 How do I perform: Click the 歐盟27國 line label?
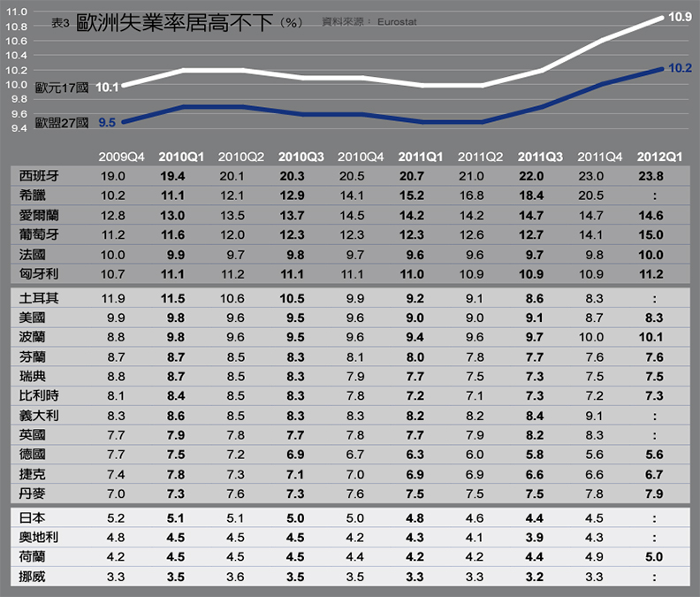click(62, 123)
